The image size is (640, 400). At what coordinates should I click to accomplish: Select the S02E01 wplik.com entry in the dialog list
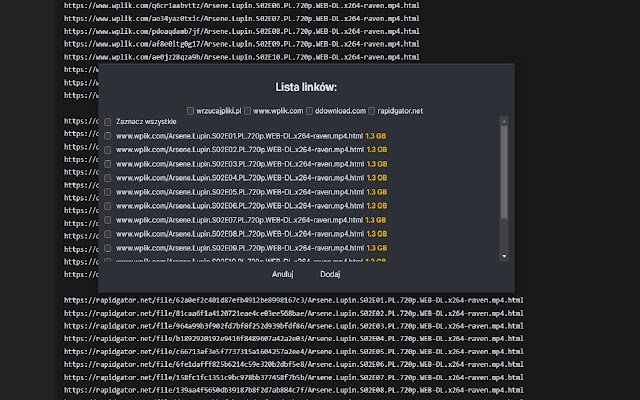click(x=239, y=136)
